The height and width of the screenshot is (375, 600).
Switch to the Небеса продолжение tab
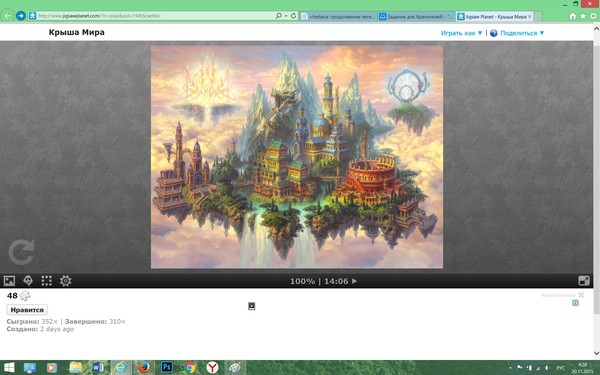(338, 16)
